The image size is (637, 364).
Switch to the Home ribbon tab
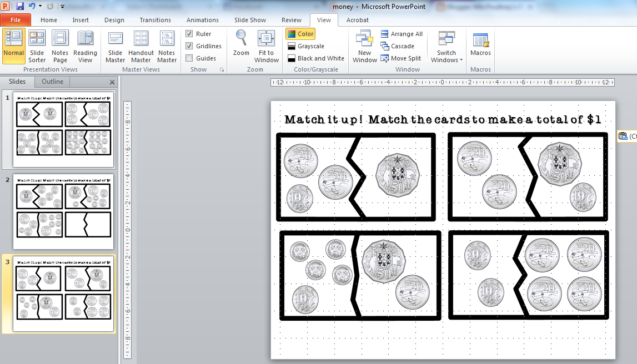point(49,20)
